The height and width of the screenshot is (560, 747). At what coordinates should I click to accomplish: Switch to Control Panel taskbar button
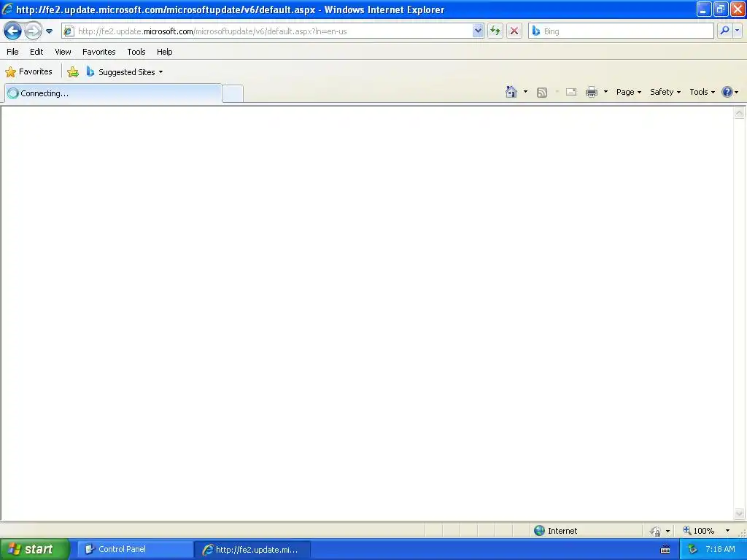[x=135, y=549]
